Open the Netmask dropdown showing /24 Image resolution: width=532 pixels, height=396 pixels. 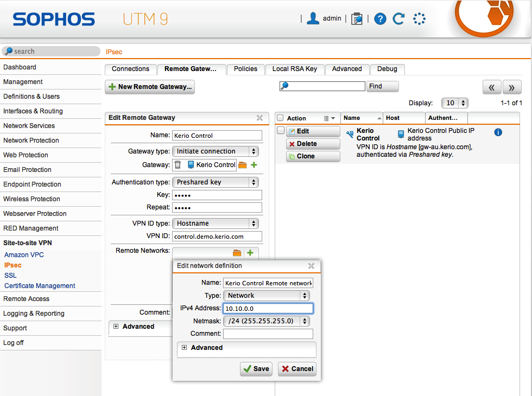pos(267,321)
